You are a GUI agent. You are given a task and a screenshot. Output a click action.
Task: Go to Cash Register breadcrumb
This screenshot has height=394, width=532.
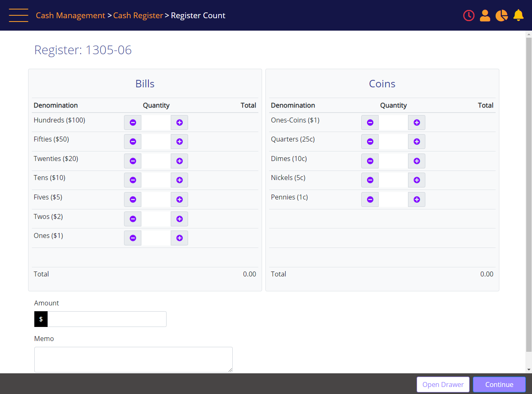click(138, 15)
